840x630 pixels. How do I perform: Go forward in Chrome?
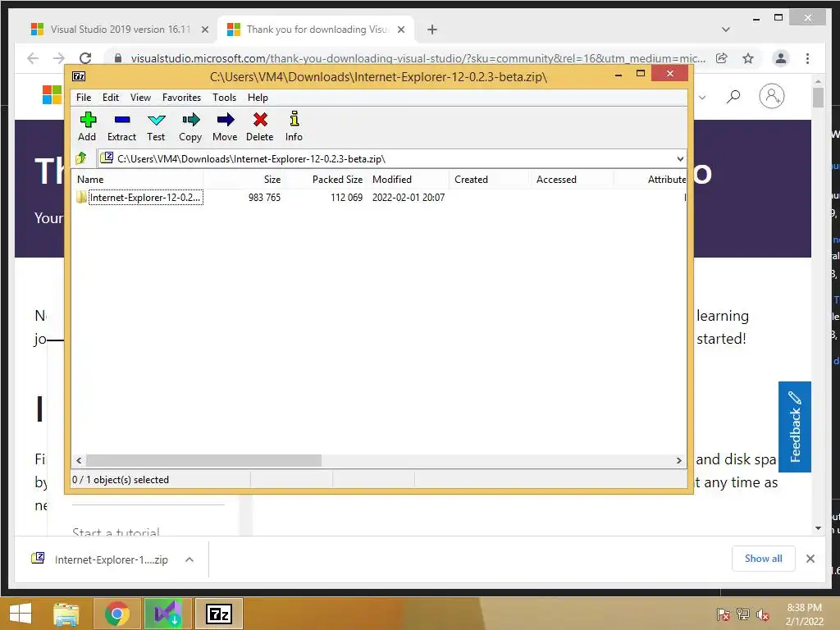pos(59,58)
